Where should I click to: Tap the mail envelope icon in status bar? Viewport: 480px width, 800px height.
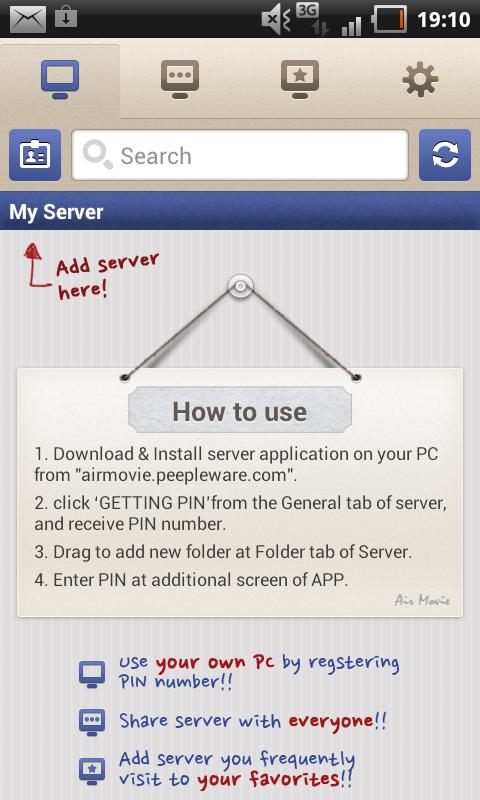click(28, 19)
